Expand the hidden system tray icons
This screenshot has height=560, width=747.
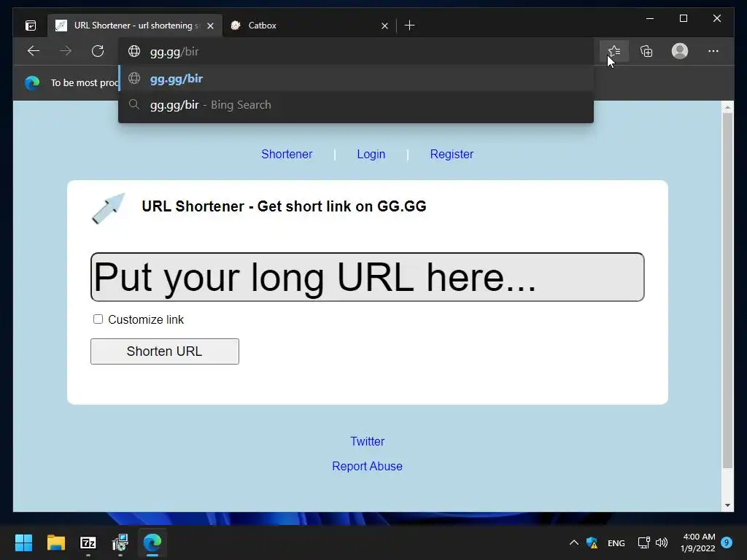click(574, 542)
